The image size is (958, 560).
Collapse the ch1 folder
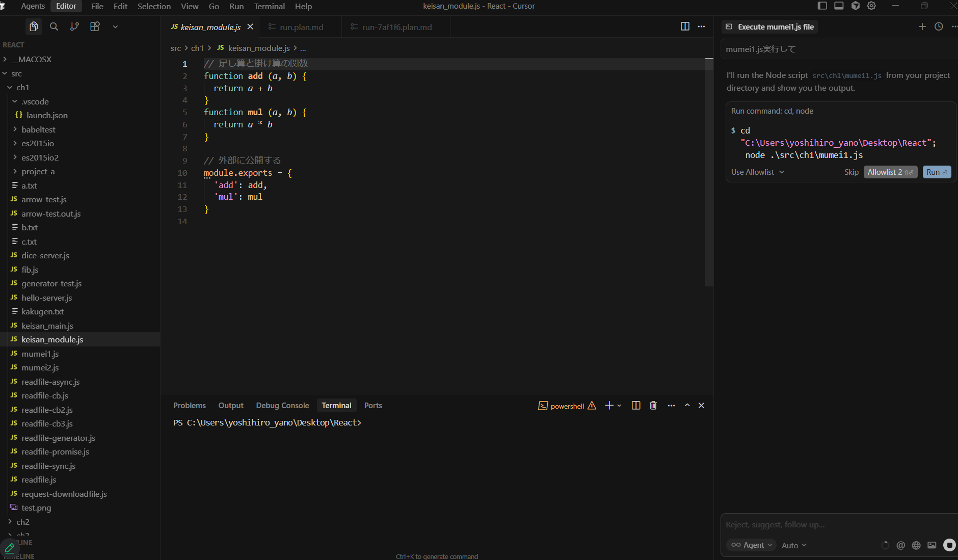[80, 88]
